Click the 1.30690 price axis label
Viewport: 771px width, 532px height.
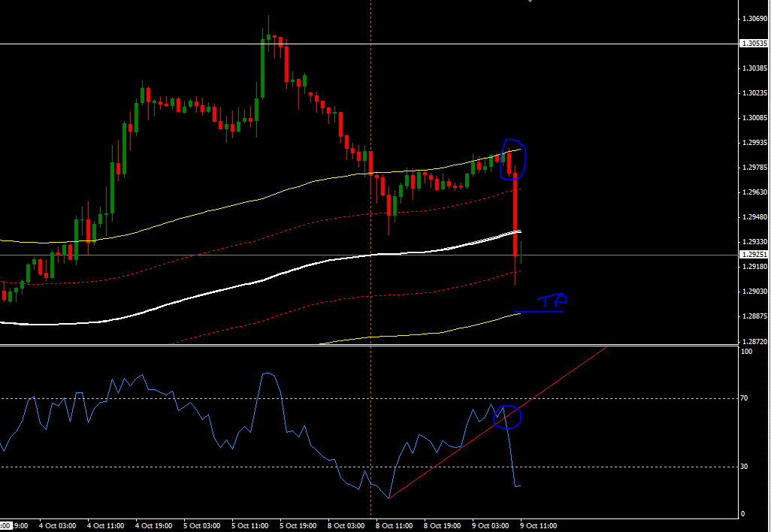pyautogui.click(x=754, y=19)
